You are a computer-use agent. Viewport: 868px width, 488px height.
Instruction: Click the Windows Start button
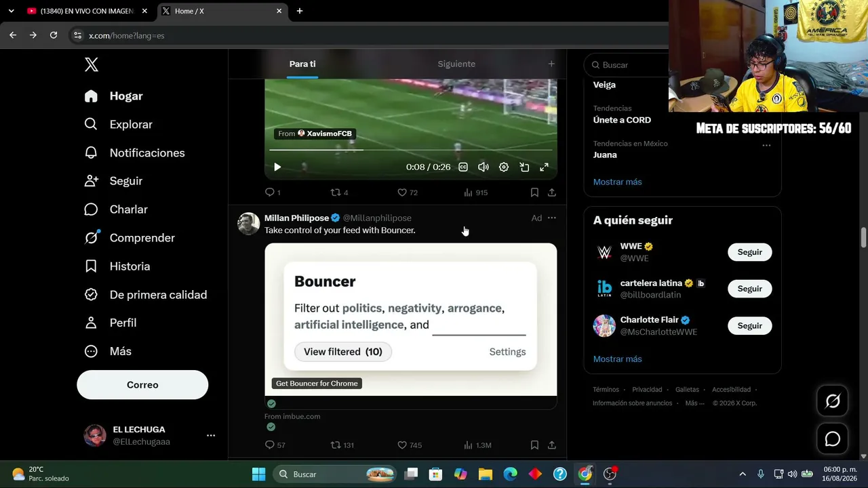coord(259,474)
